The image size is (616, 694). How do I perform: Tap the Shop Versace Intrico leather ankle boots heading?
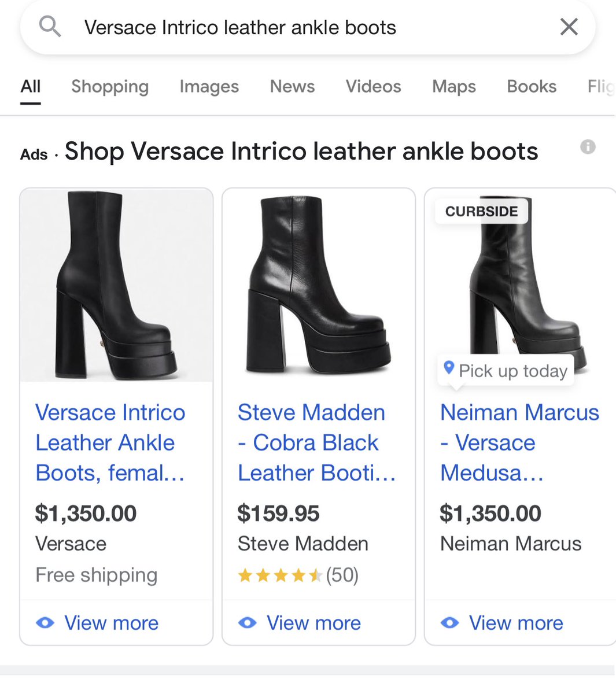tap(301, 152)
